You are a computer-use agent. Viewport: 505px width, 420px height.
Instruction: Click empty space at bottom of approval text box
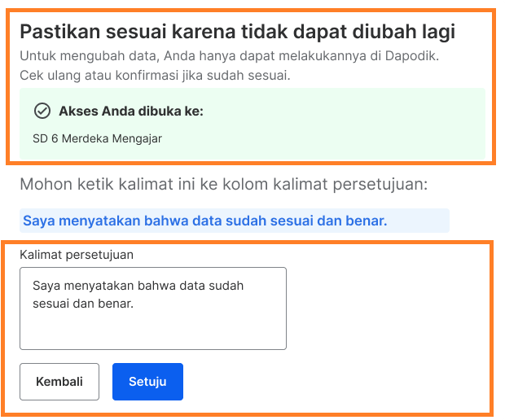(153, 333)
